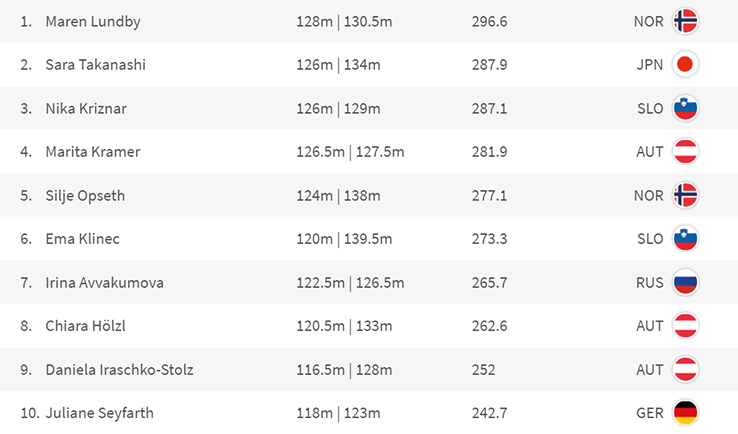Click Silje Opseth jump distances 124m | 138m

click(x=338, y=195)
